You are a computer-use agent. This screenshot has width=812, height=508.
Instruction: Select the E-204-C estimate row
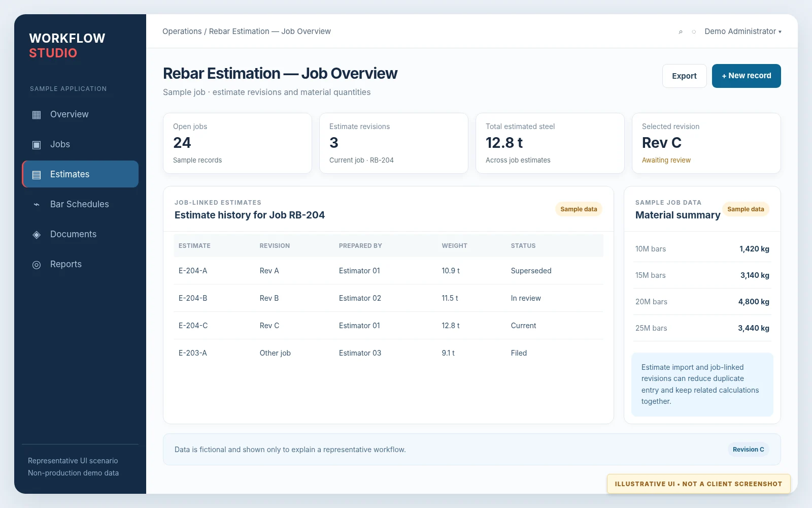coord(388,326)
